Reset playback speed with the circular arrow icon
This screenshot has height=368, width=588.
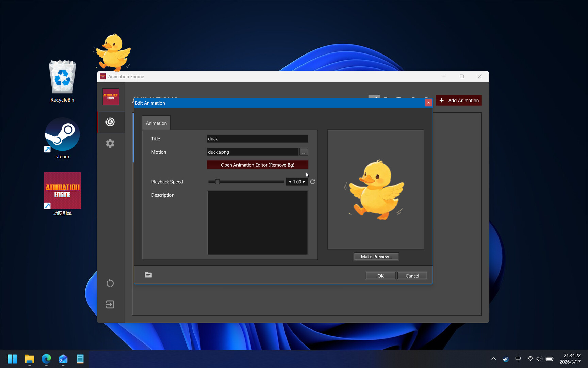click(312, 182)
